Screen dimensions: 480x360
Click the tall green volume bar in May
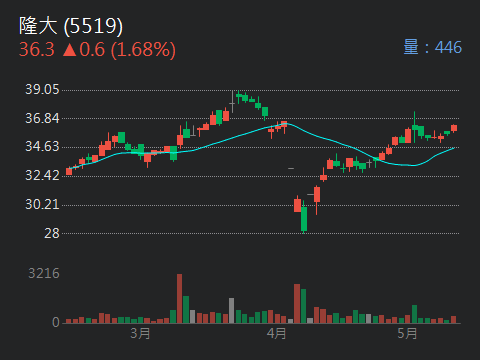414,314
